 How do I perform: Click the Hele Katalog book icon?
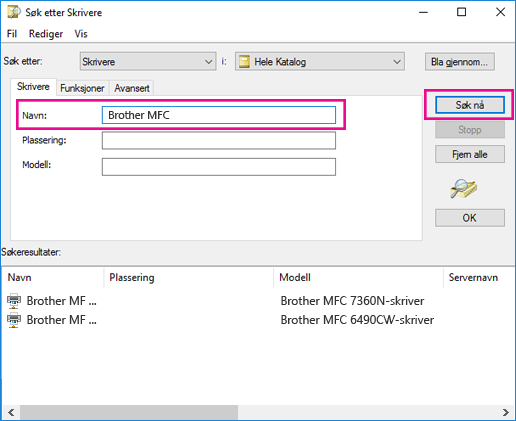point(244,62)
